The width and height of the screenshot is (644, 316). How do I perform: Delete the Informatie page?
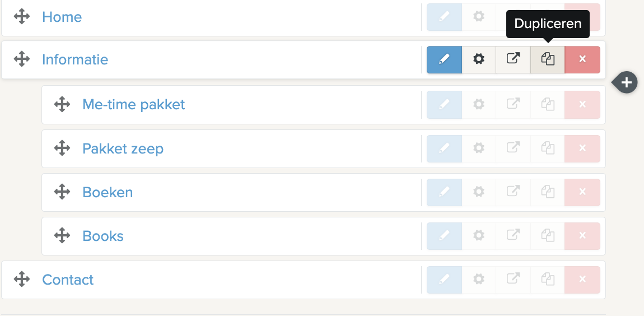pos(582,59)
